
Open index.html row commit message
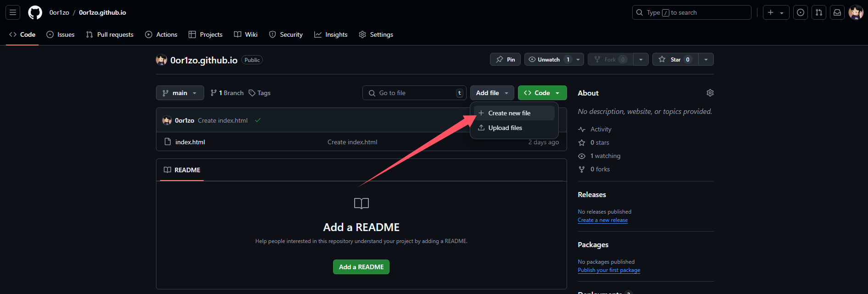point(352,142)
